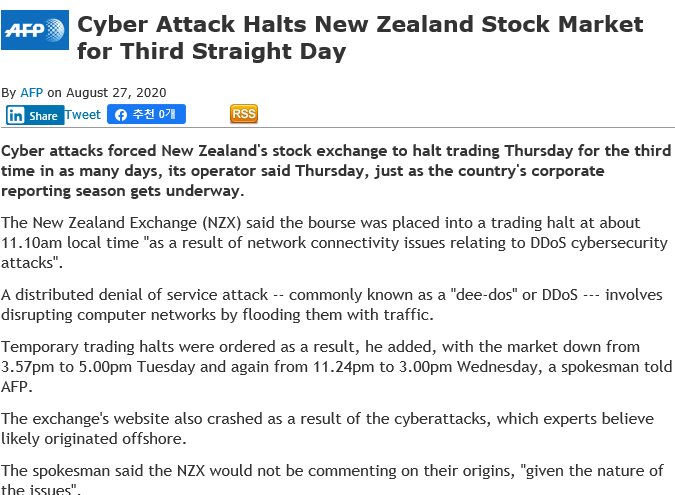Screen dimensions: 675x495
Task: Click the 'By' word in the byline
Action: click(9, 93)
